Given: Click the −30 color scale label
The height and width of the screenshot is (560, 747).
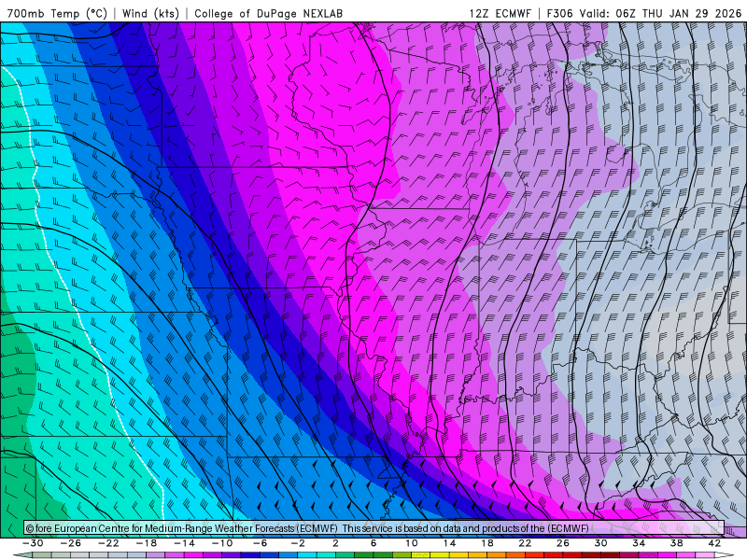Looking at the screenshot, I should pos(33,543).
